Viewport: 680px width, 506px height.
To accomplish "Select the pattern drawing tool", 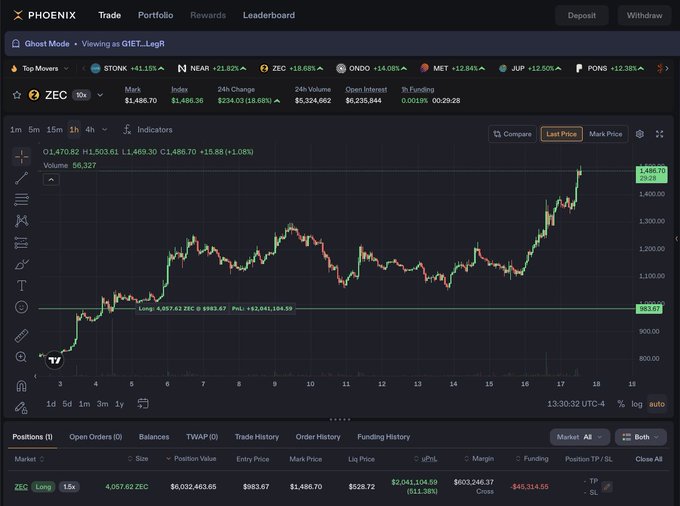I will (x=21, y=221).
